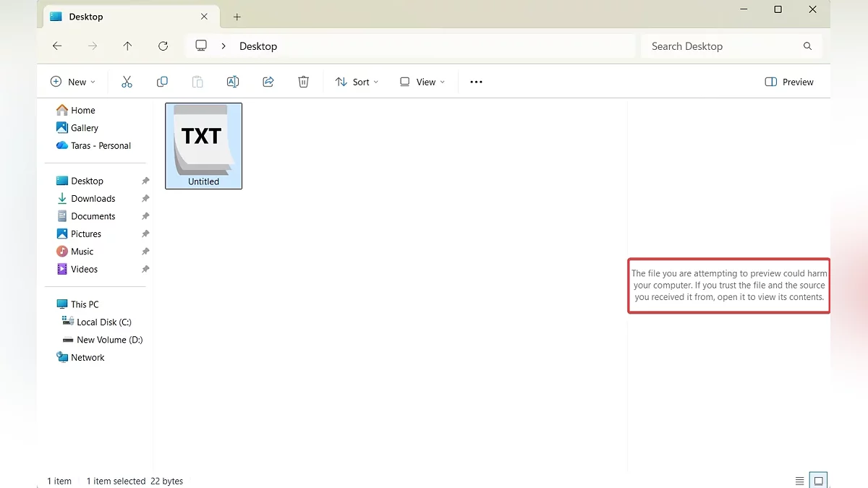Click the Paste clipboard icon
868x488 pixels.
197,82
